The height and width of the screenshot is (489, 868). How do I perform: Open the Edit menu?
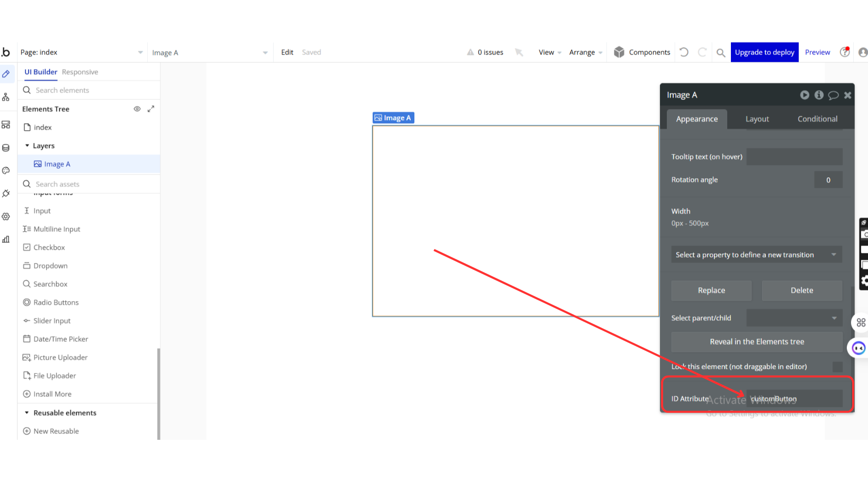click(287, 52)
